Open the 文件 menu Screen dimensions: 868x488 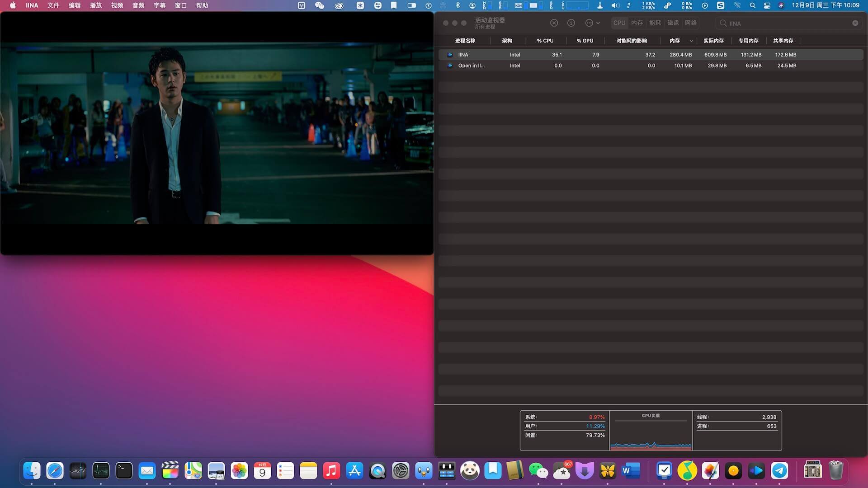click(53, 5)
